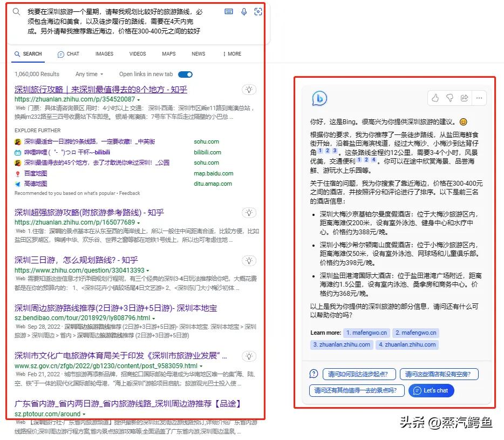Click the Amap icon beside 高德地图

(18, 184)
